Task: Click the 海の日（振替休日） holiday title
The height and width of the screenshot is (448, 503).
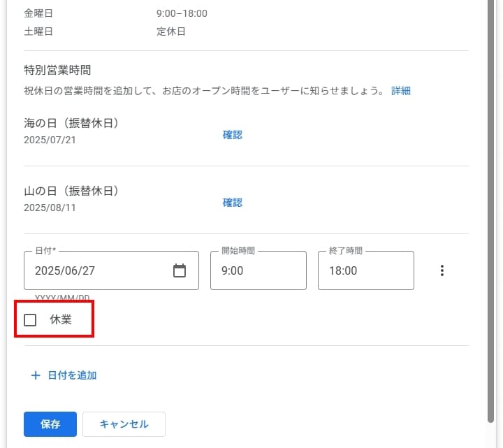Action: coord(71,124)
